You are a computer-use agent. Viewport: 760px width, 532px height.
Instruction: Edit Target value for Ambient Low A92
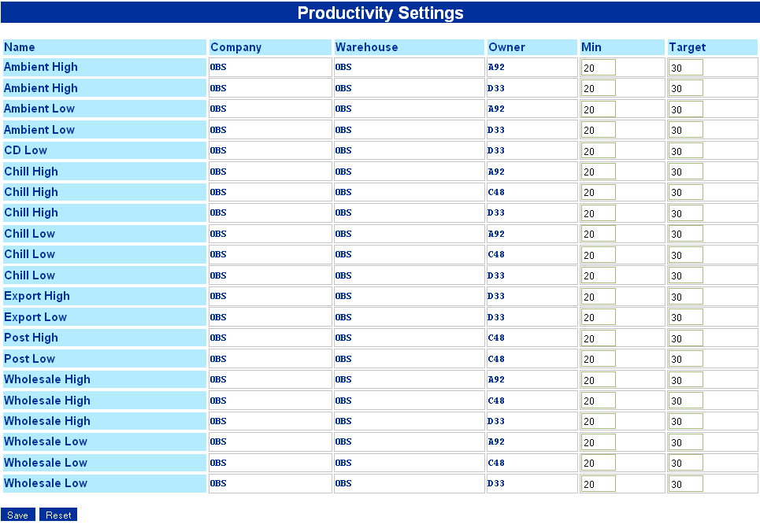click(686, 109)
